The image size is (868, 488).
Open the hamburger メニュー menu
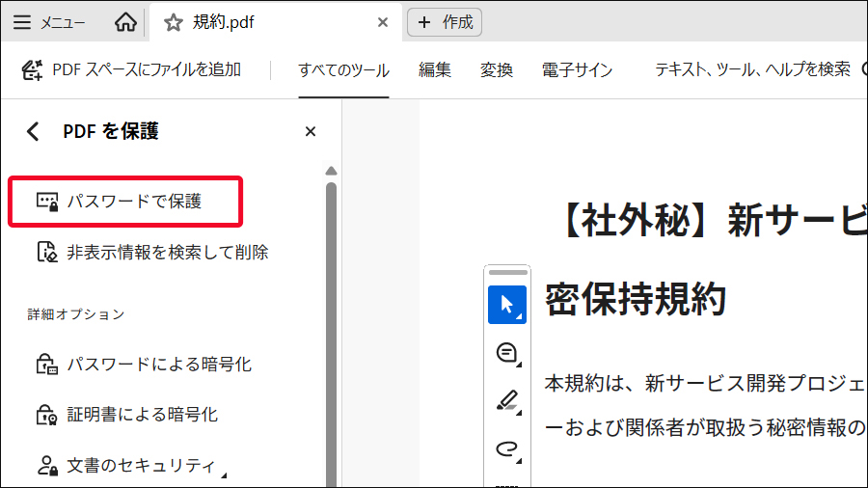click(49, 22)
